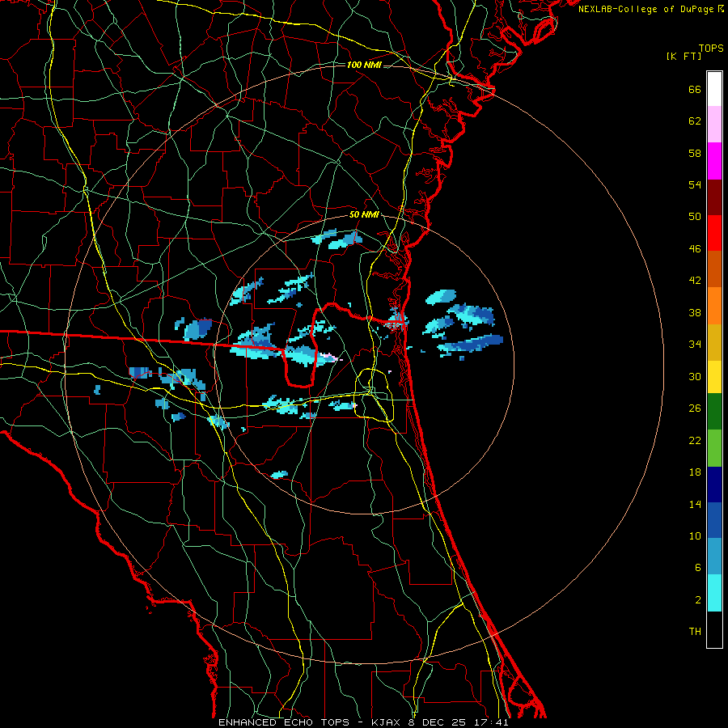Click the navy 14-18 kft swatch
Image resolution: width=728 pixels, height=728 pixels.
[x=714, y=485]
